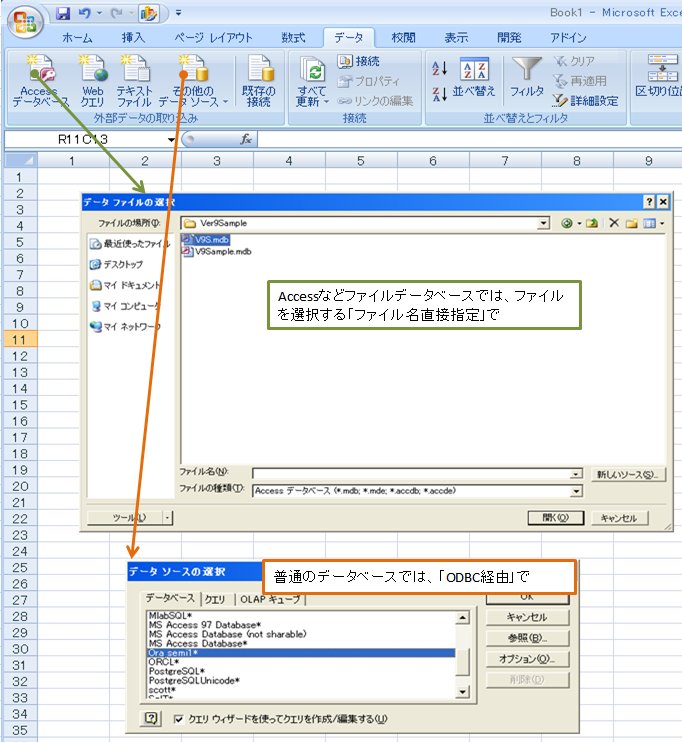Sort ascending A to Z
The image size is (682, 742).
click(439, 69)
